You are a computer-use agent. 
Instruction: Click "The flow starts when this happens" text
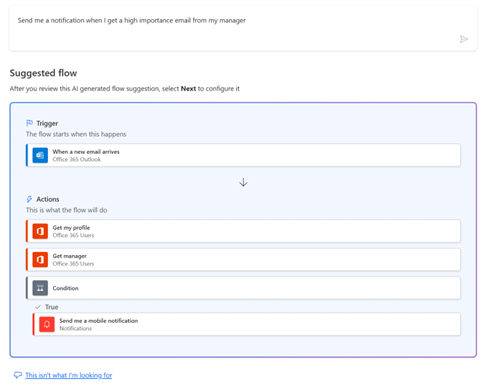point(76,134)
